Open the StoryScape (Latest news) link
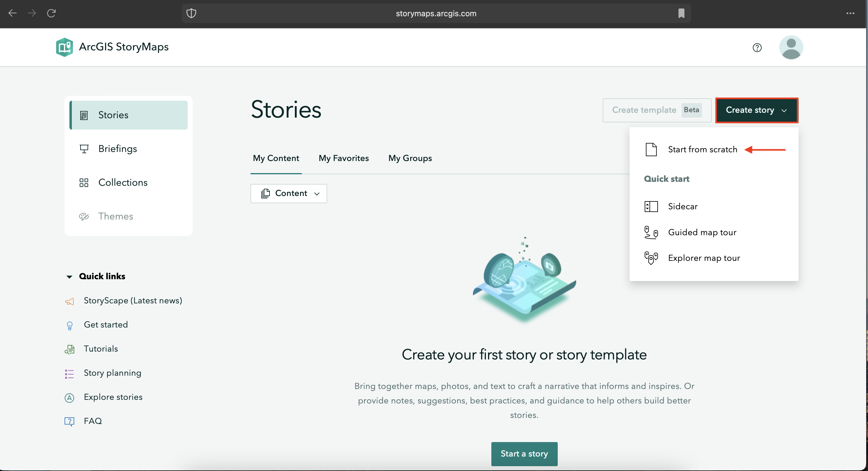Screen dimensions: 868x471 (x=133, y=301)
